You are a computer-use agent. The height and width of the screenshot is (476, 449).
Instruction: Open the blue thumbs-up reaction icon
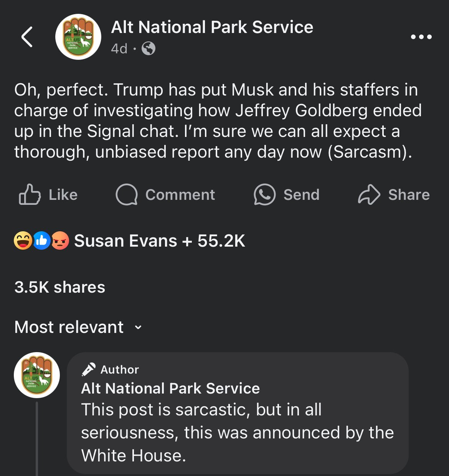pyautogui.click(x=41, y=241)
